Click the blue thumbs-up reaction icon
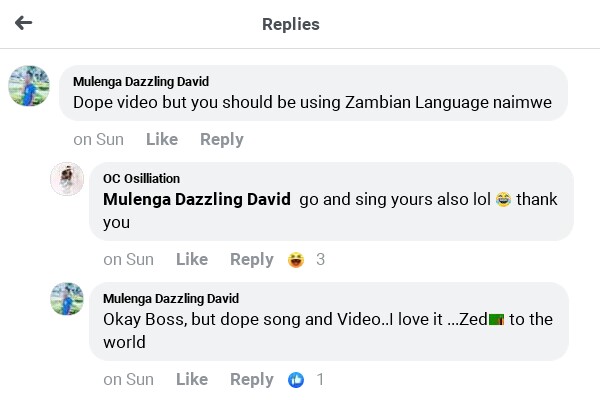600x400 pixels. 296,380
